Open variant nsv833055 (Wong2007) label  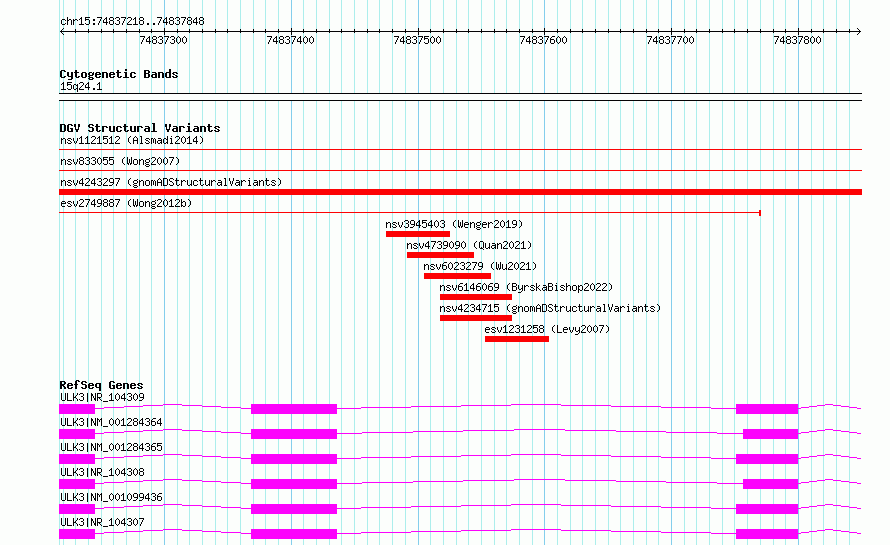pyautogui.click(x=120, y=161)
